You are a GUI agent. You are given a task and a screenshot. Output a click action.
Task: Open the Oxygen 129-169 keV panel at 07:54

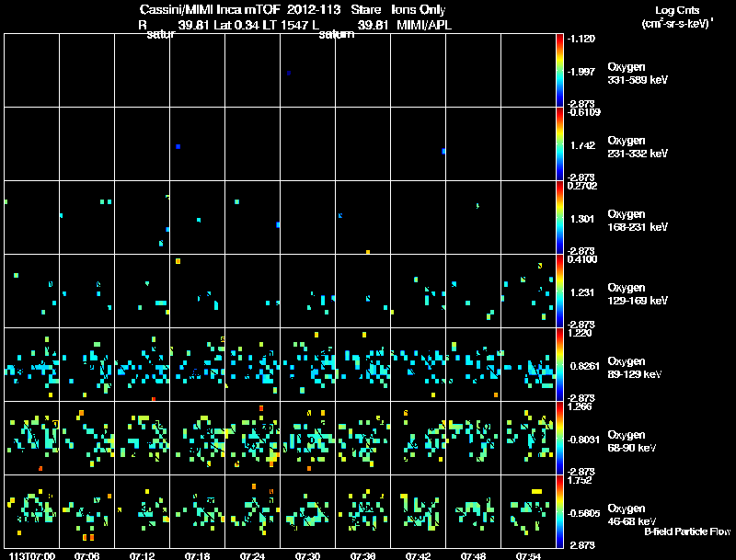click(x=528, y=291)
